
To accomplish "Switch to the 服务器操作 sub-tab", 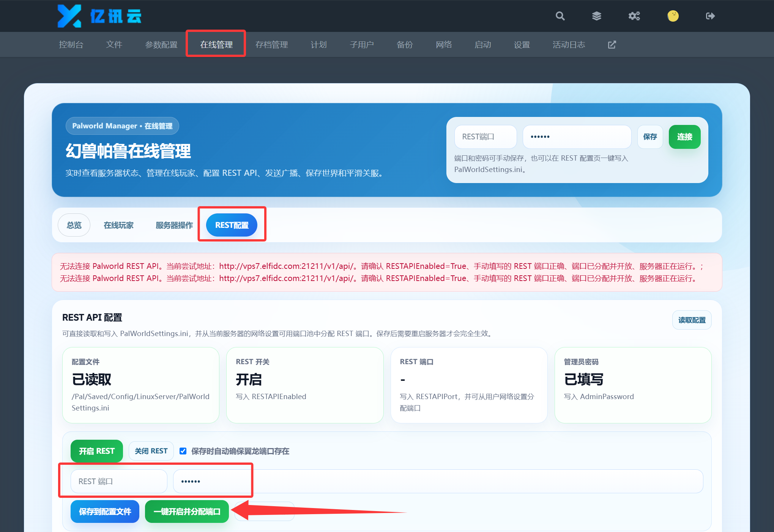I will pos(174,225).
